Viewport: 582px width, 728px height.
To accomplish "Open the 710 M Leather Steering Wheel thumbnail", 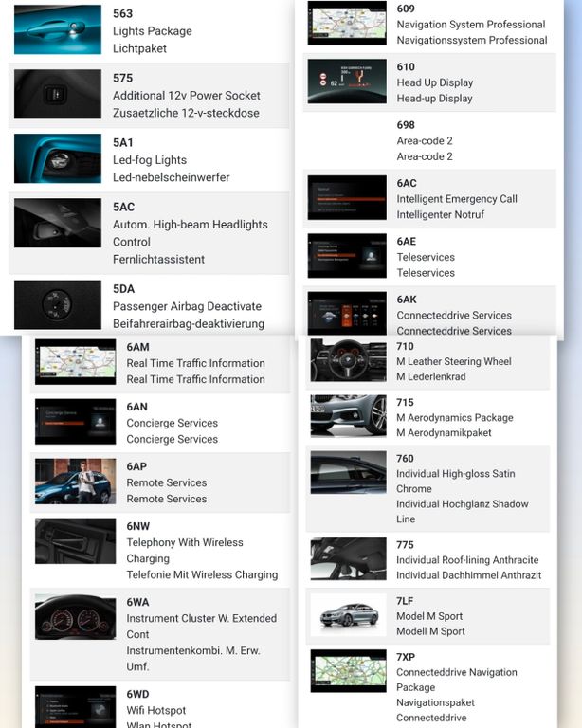I will [x=348, y=360].
